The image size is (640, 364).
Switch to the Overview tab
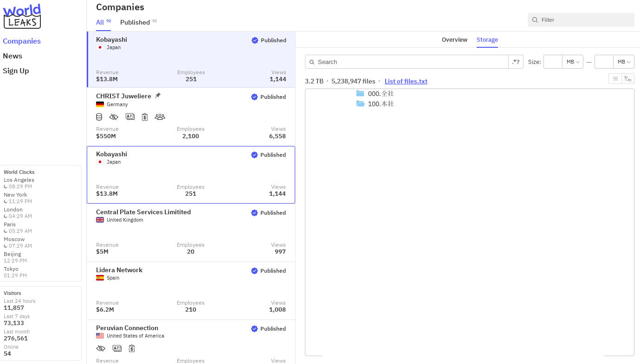tap(454, 40)
